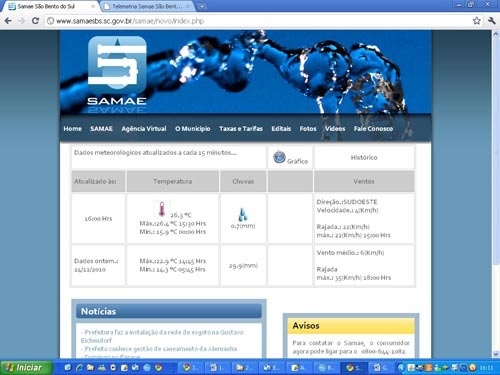500x375 pixels.
Task: Click the rain drops Chuvas icon
Action: (243, 214)
